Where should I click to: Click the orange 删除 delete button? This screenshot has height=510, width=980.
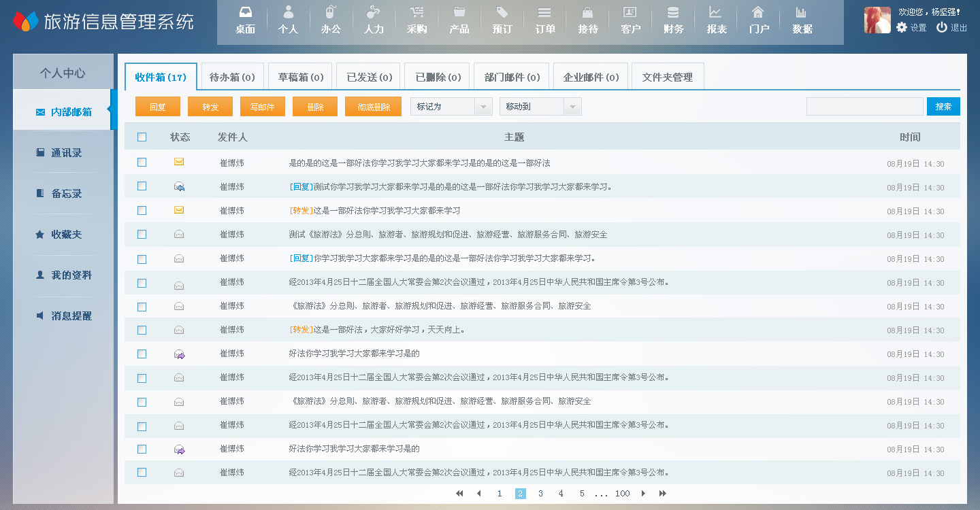pos(315,107)
